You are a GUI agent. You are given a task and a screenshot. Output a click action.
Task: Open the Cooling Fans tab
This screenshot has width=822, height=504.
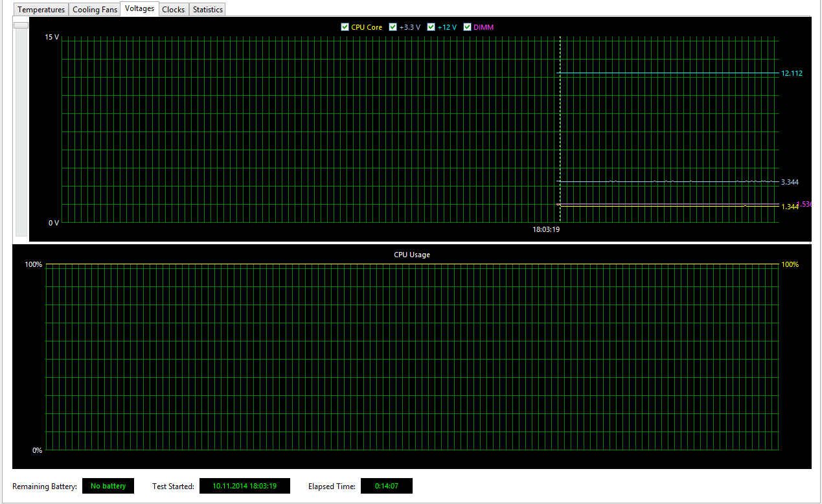click(x=95, y=10)
